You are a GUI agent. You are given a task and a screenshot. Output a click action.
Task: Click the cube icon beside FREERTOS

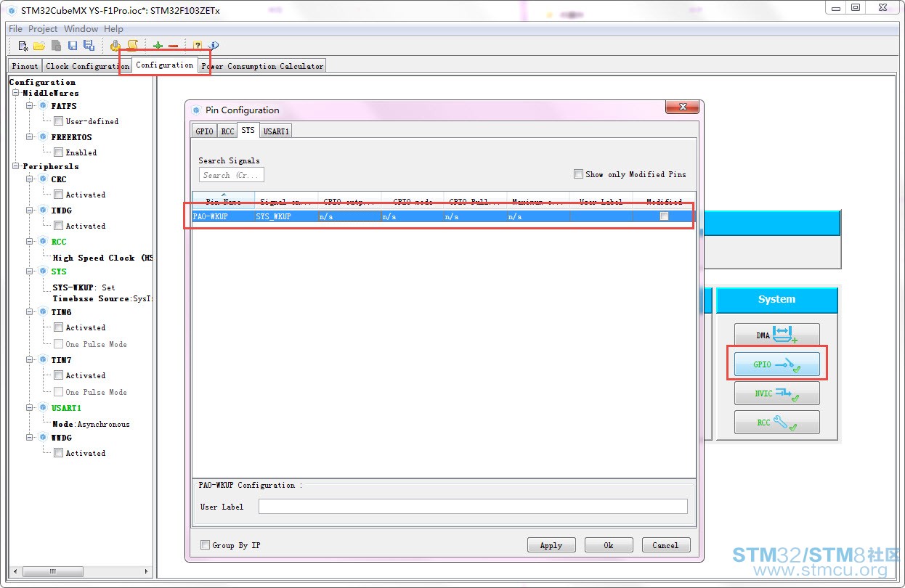coord(43,137)
